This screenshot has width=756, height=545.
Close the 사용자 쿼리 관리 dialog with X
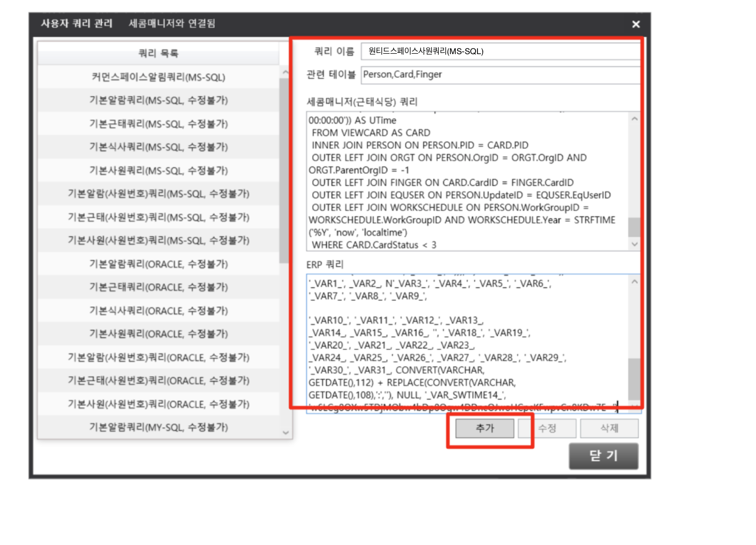636,24
